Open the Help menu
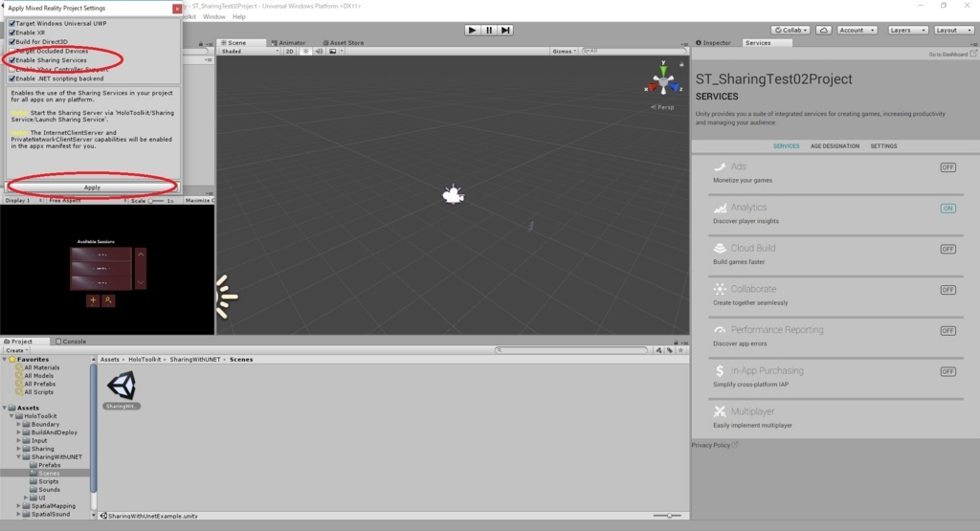The image size is (980, 531). [238, 17]
